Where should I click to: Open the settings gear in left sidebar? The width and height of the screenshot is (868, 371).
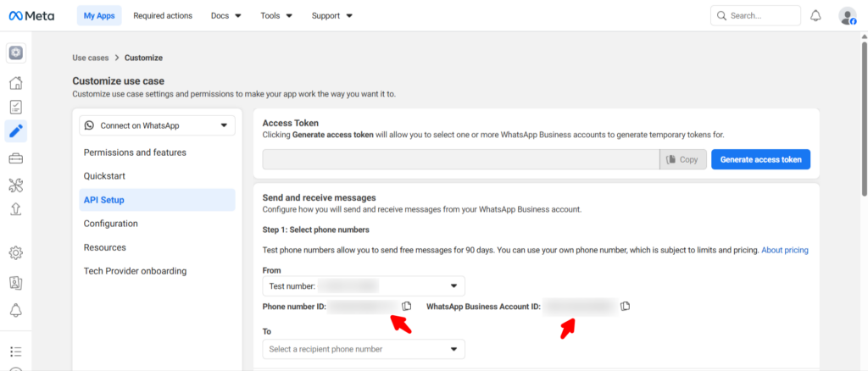[15, 252]
